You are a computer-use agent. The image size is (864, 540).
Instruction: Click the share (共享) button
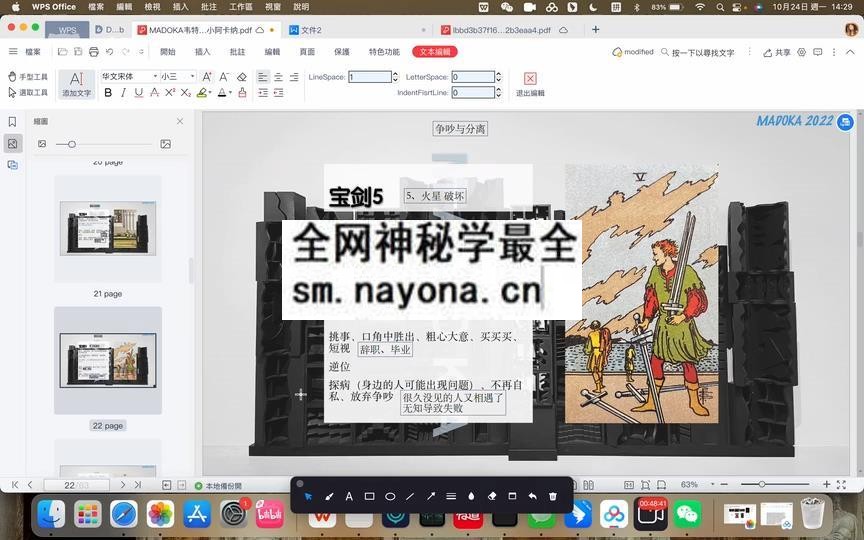point(777,52)
